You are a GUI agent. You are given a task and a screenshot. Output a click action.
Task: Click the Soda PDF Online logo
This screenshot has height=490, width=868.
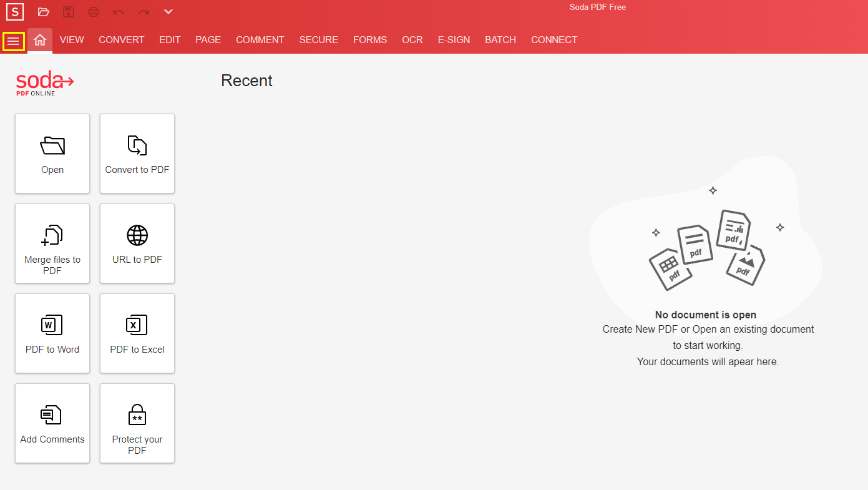[x=44, y=82]
